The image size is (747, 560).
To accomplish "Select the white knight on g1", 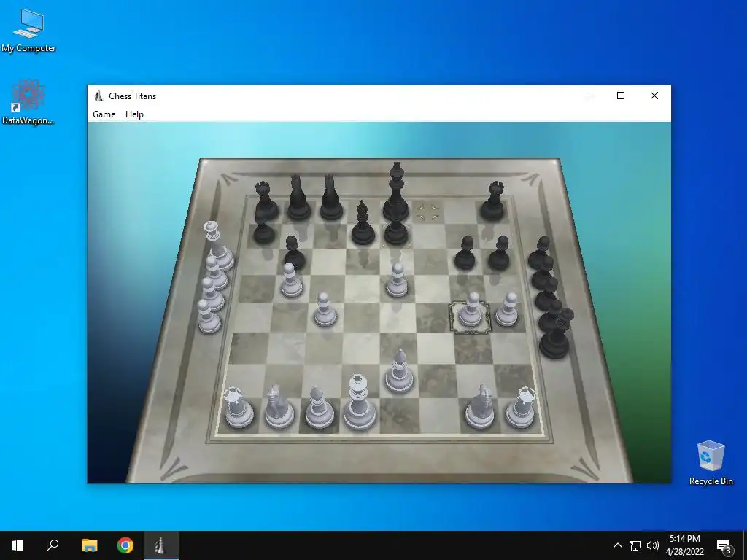I will (480, 408).
